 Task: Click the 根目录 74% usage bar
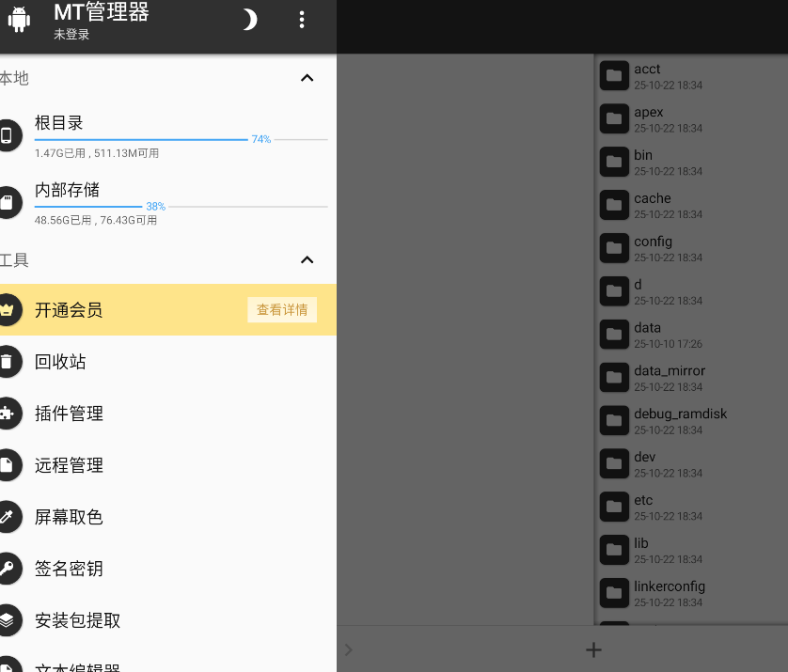141,139
